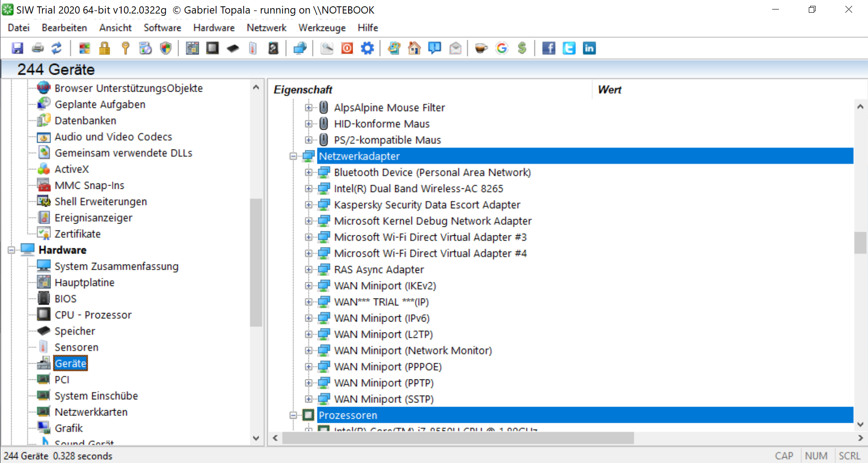Select BIOS in the hardware tree
Image resolution: width=868 pixels, height=463 pixels.
[66, 299]
